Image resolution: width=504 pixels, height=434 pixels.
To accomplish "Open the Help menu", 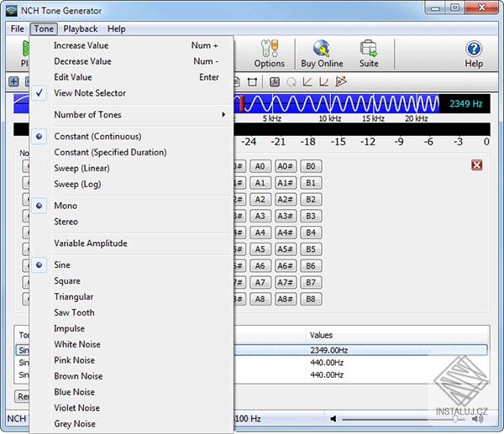I will (x=117, y=29).
